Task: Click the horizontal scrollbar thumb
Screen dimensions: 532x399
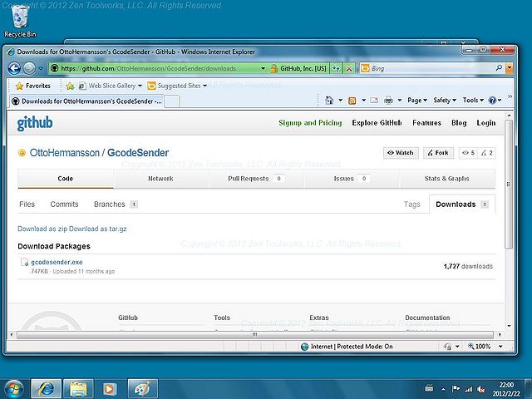Action: 254,335
